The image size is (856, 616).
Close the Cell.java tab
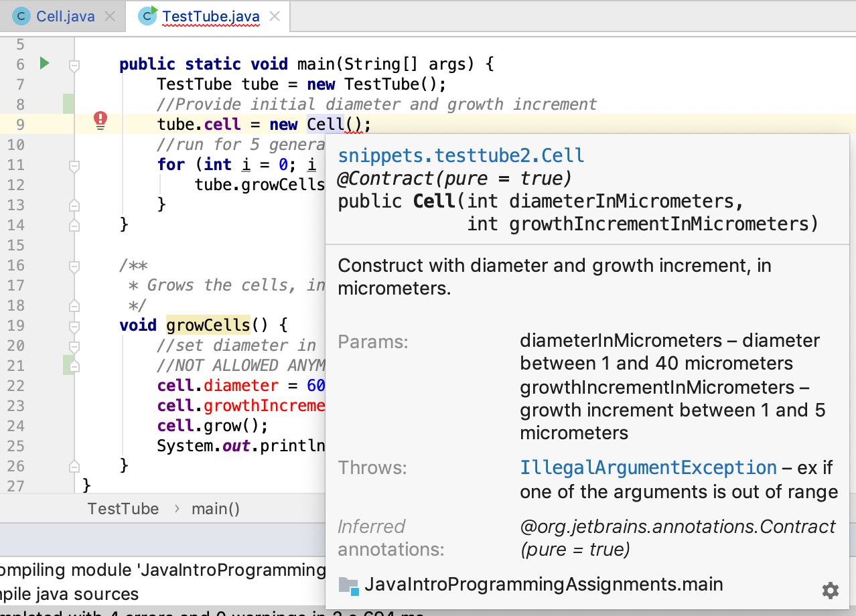tap(111, 16)
